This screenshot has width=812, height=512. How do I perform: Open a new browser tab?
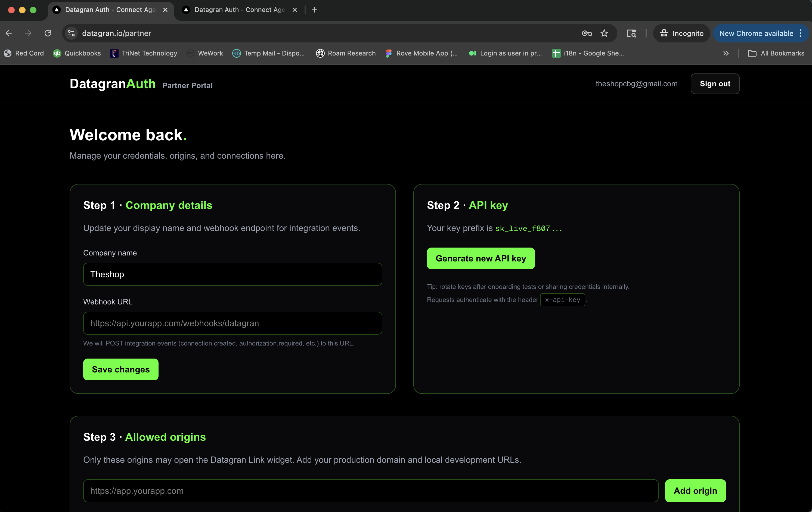point(314,10)
